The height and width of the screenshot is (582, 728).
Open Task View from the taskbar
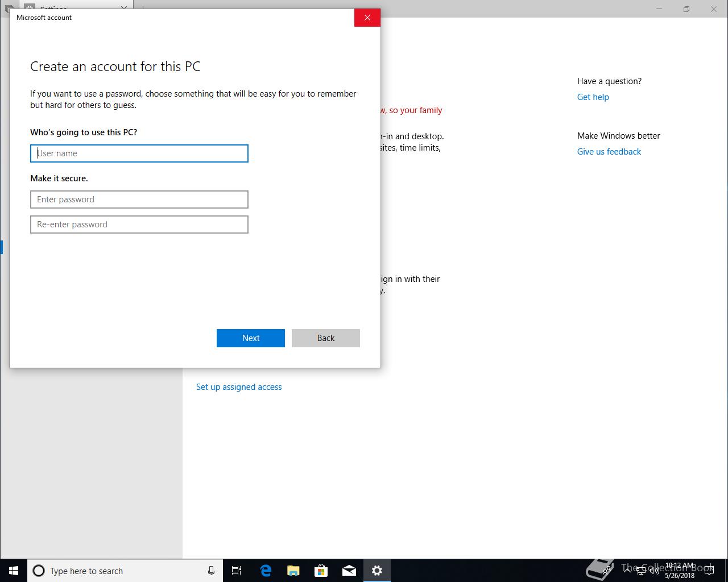[x=237, y=571]
